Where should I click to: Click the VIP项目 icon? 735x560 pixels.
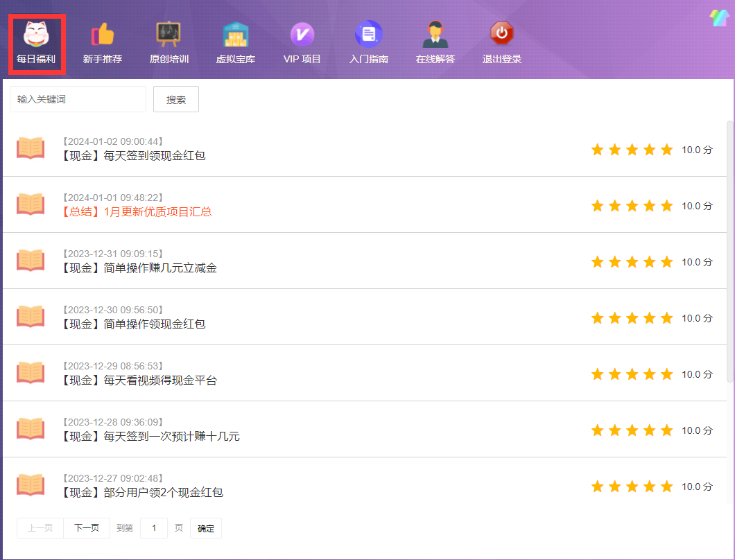click(x=302, y=33)
